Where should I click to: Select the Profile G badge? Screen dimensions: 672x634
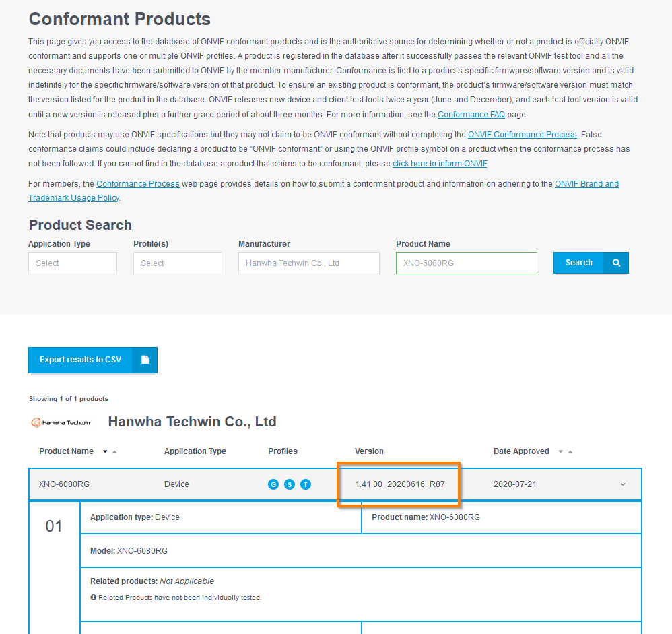point(273,484)
